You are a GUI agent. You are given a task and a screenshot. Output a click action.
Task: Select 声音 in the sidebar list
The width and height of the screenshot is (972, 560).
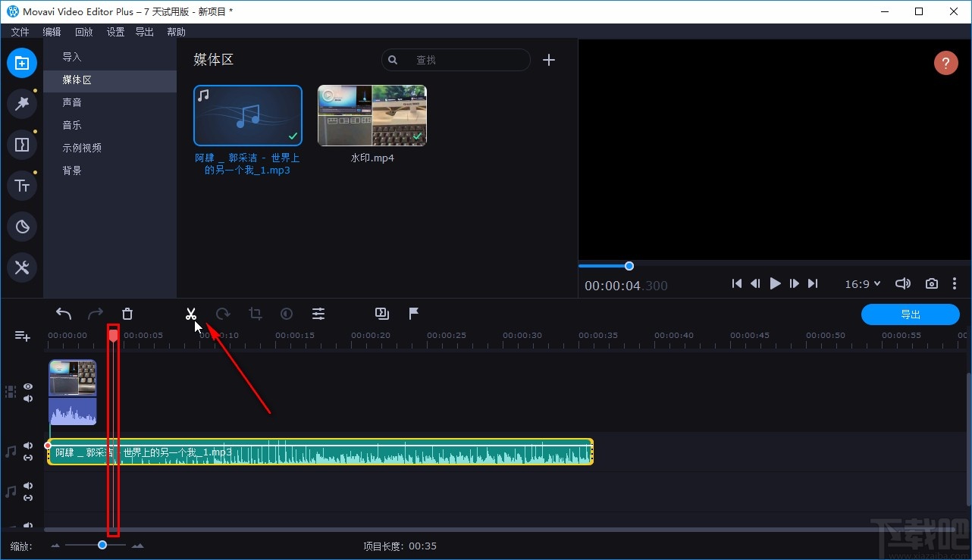pyautogui.click(x=110, y=102)
